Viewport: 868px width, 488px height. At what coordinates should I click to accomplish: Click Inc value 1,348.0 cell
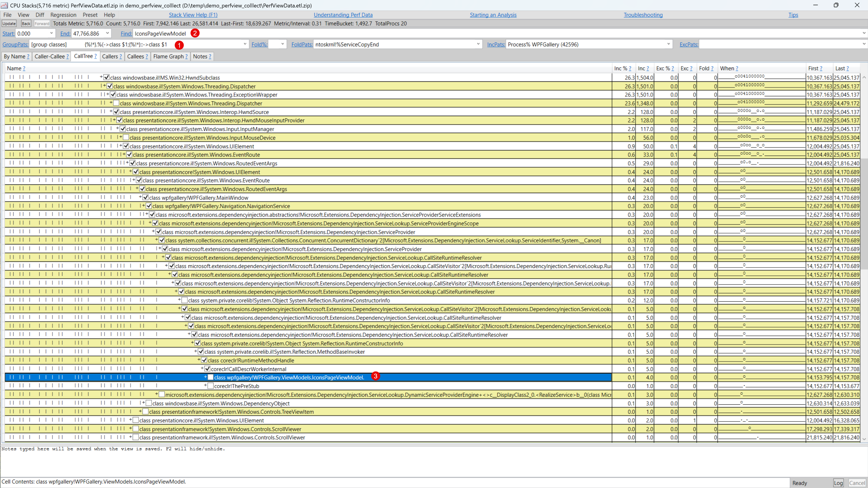click(x=645, y=103)
